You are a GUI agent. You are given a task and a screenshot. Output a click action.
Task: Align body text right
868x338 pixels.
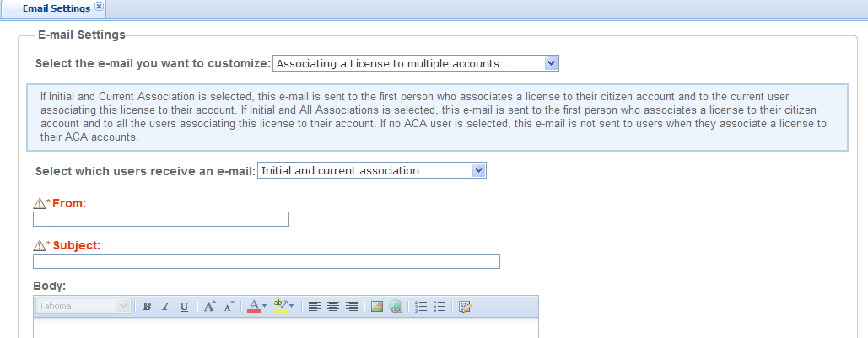point(352,307)
